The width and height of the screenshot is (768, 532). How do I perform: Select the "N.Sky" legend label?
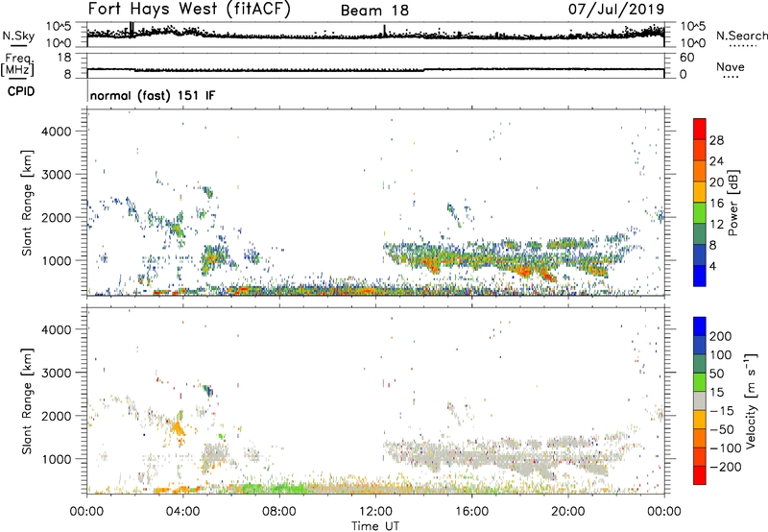click(18, 36)
